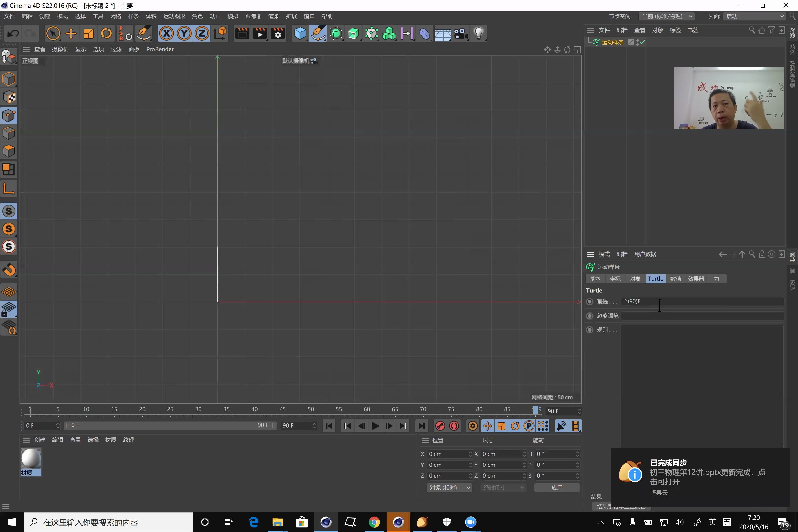
Task: Switch to the 效果器 tab
Action: click(x=696, y=279)
